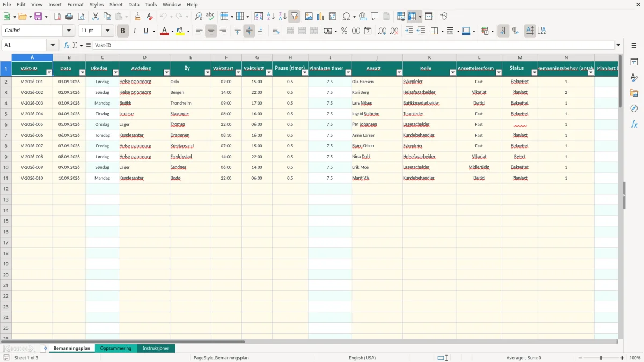Open Font Size dropdown arrow
This screenshot has width=644, height=362.
(x=107, y=31)
